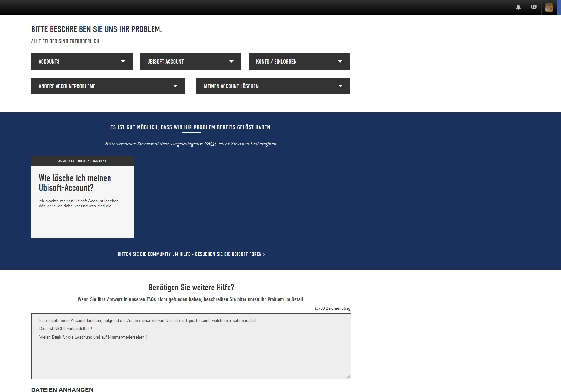This screenshot has height=392, width=561.
Task: Open the ACCOUNTS category dropdown
Action: 82,62
